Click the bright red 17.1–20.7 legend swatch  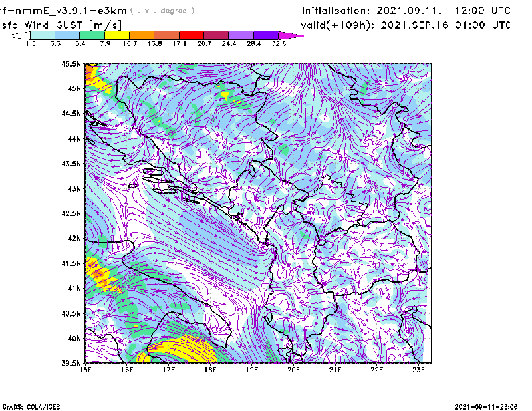click(192, 35)
